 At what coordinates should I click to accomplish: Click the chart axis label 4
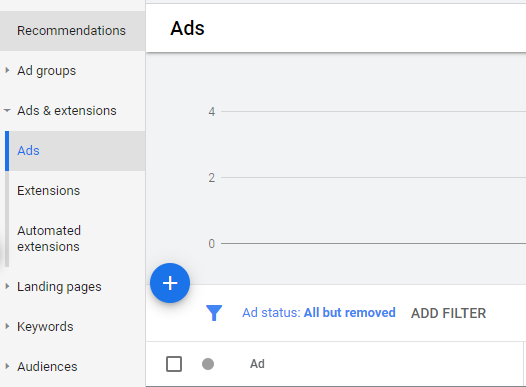(x=212, y=112)
